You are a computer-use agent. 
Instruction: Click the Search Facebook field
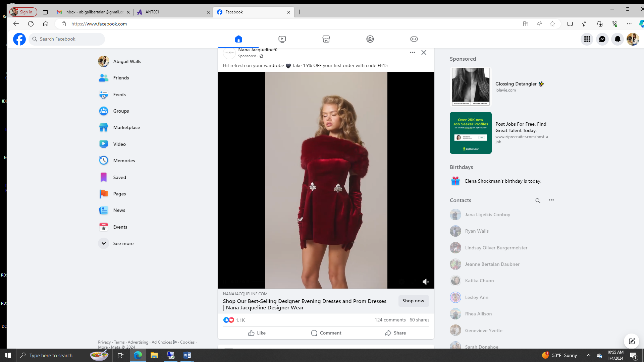click(x=67, y=39)
